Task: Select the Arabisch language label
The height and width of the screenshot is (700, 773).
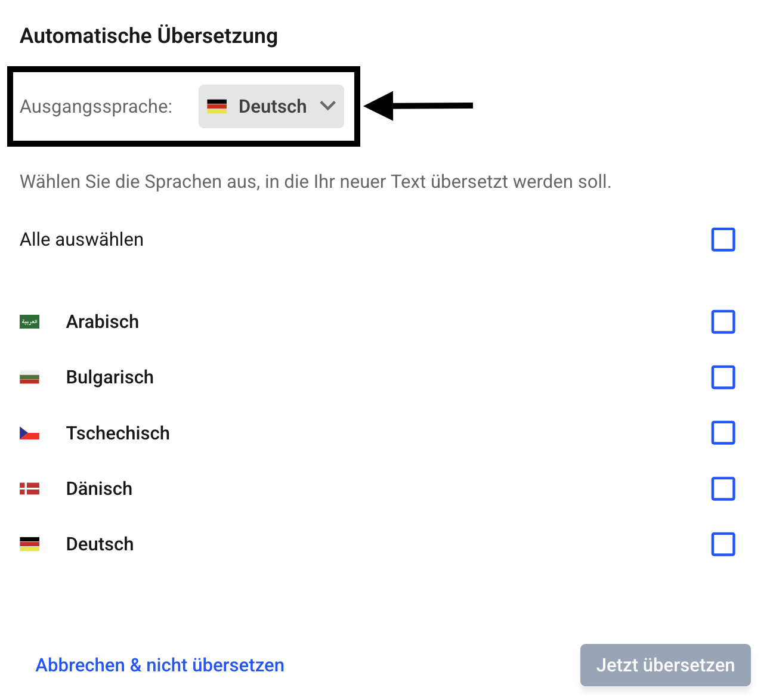Action: (103, 322)
